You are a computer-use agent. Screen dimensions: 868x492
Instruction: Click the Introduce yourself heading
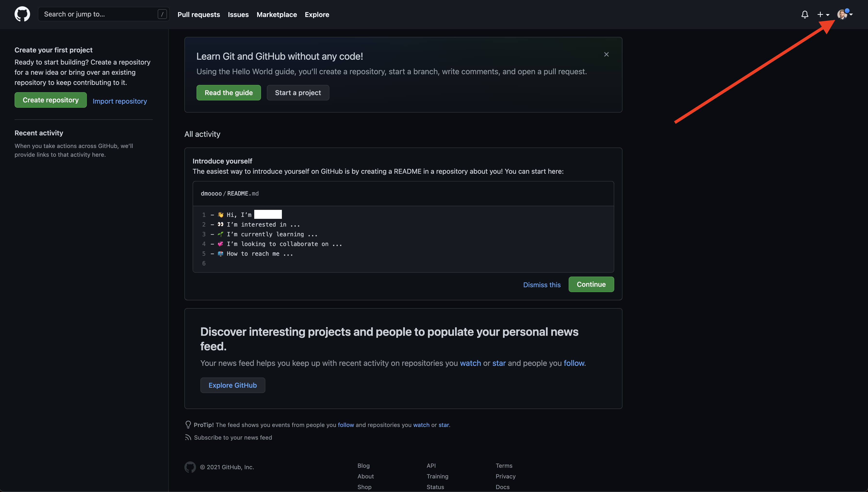coord(222,161)
